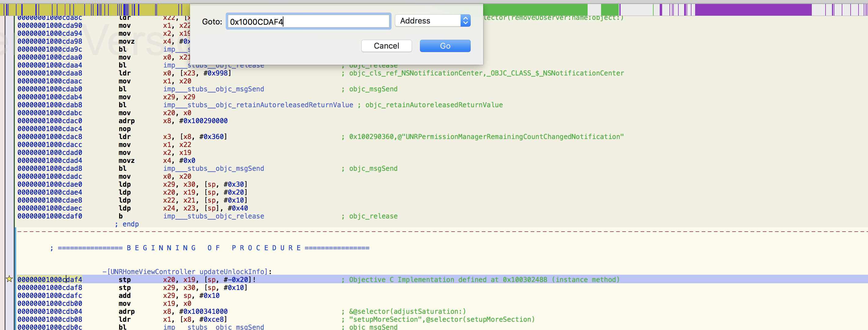This screenshot has width=868, height=330.
Task: Click the star bookmark icon beside cdaf4
Action: [x=9, y=279]
